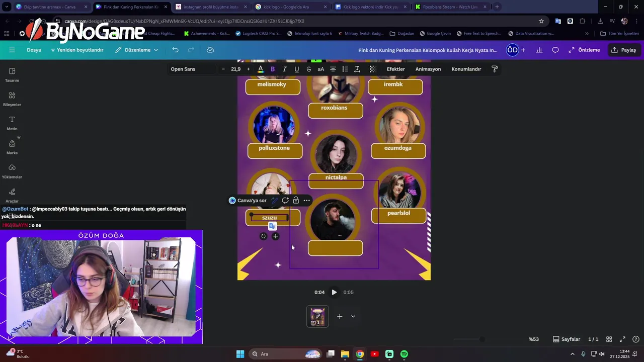Open the Animasyon animation panel

point(428,69)
